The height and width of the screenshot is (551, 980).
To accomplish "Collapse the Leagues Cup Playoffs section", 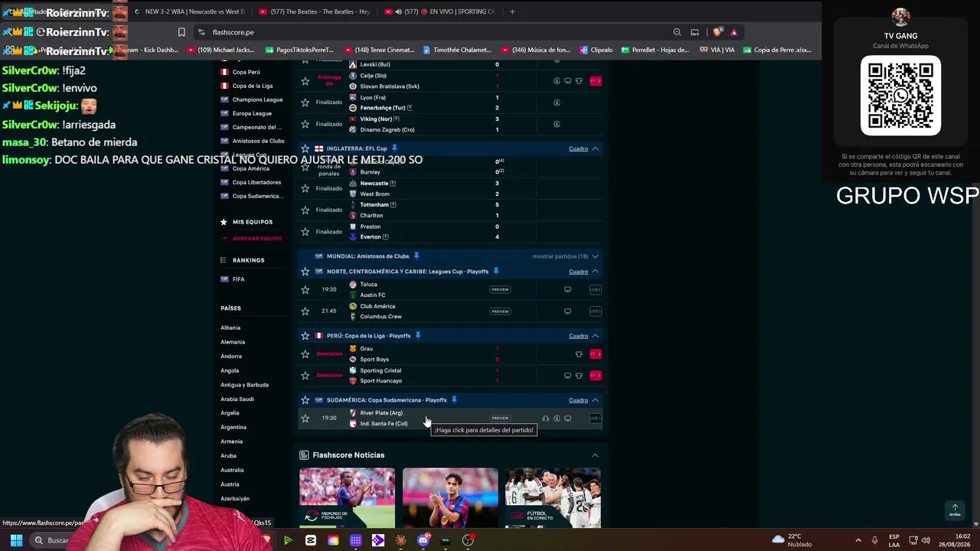I will tap(595, 272).
